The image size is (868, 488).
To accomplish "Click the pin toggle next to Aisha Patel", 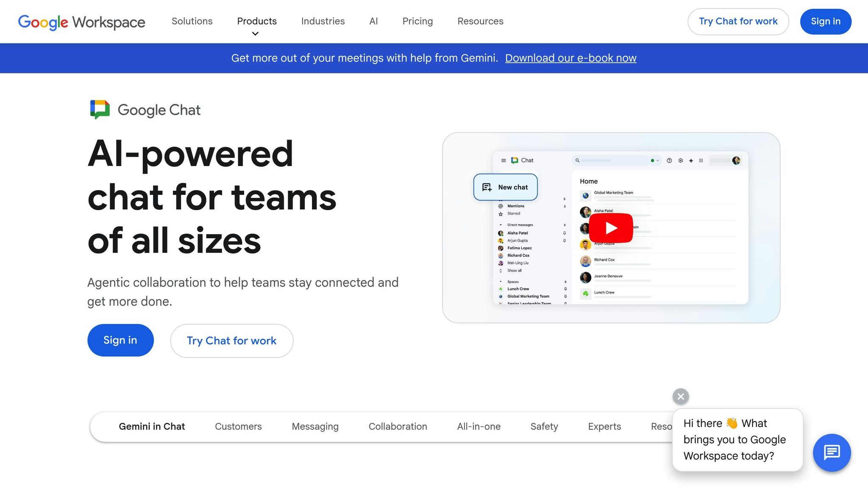I will 565,233.
